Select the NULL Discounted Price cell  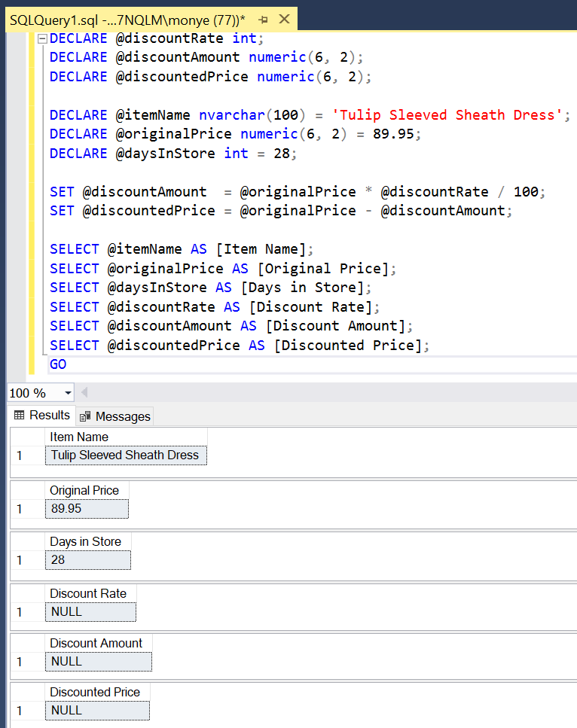(98, 711)
